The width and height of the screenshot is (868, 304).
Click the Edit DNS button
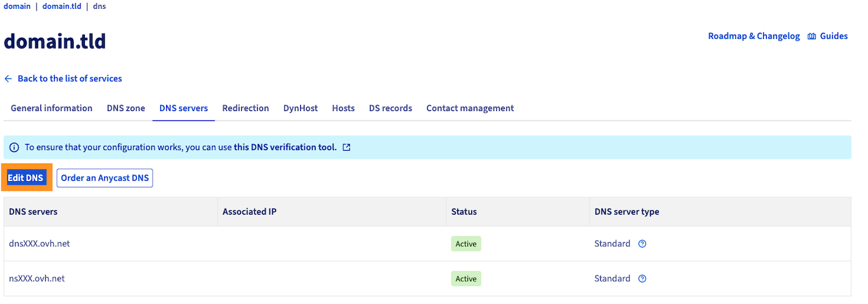coord(26,178)
